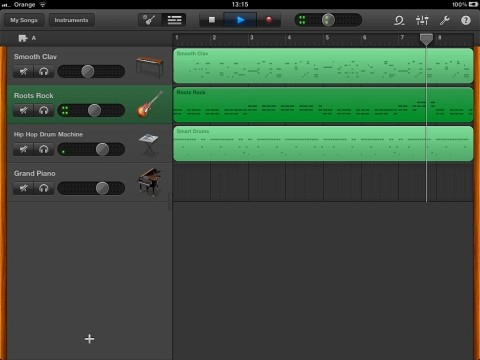The height and width of the screenshot is (360, 480).
Task: Select the Smooth Clav track name
Action: point(35,57)
